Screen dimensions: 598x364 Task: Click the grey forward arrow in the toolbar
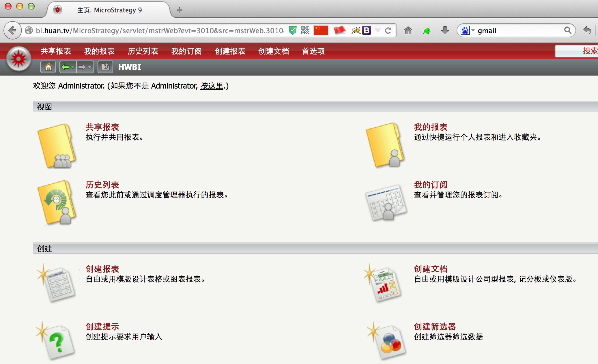pos(82,67)
